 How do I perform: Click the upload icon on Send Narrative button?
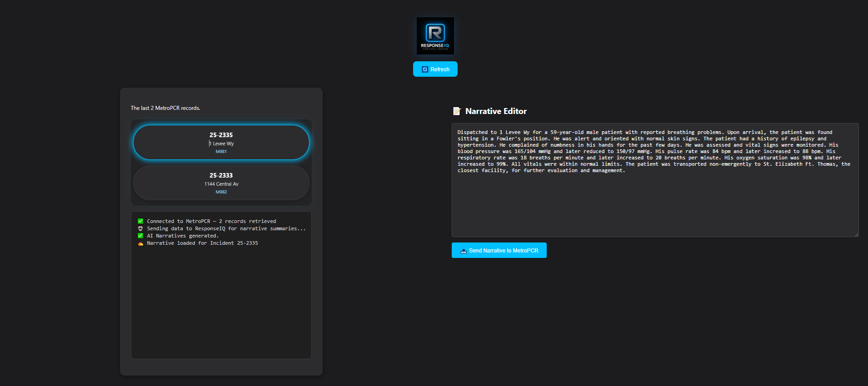[x=464, y=251]
